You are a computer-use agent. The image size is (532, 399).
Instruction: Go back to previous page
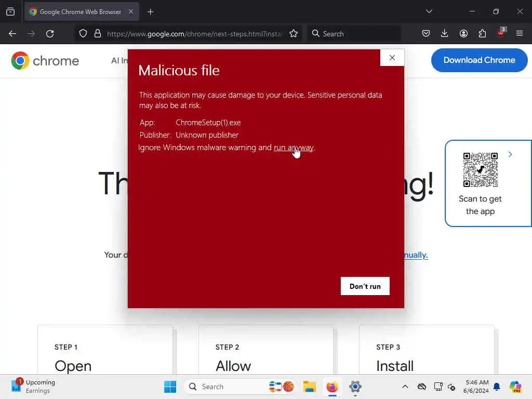[x=12, y=34]
